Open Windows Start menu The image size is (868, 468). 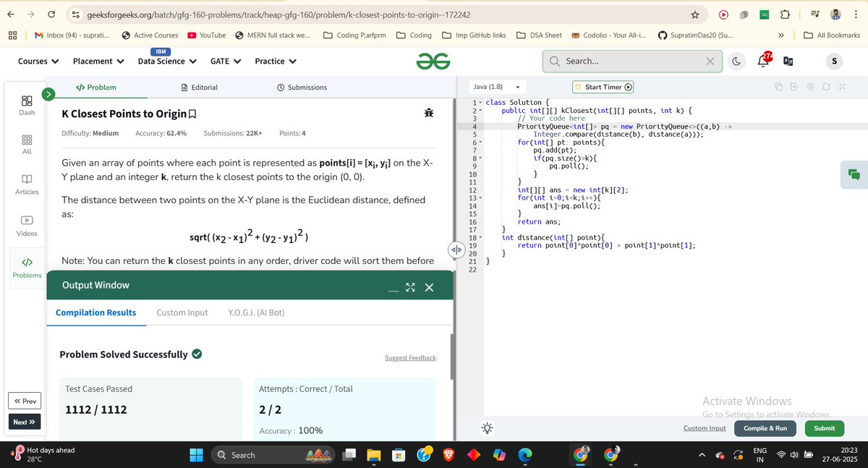pos(197,454)
